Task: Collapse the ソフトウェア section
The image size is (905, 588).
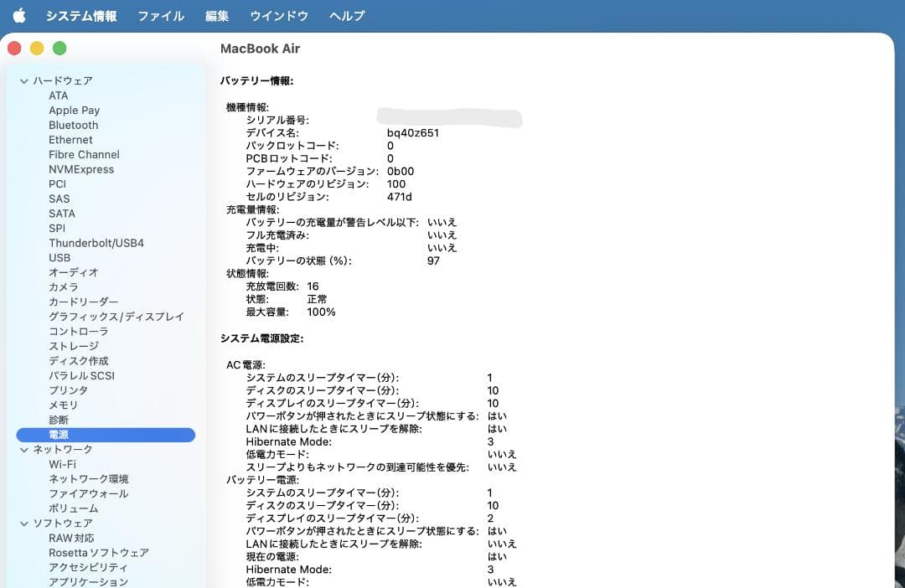Action: point(23,523)
